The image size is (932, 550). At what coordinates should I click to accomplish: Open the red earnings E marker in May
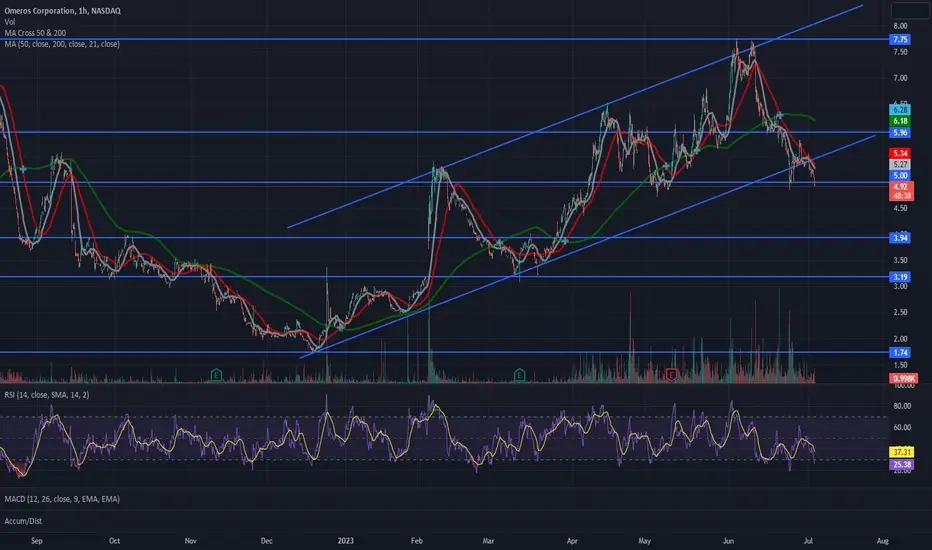(671, 375)
